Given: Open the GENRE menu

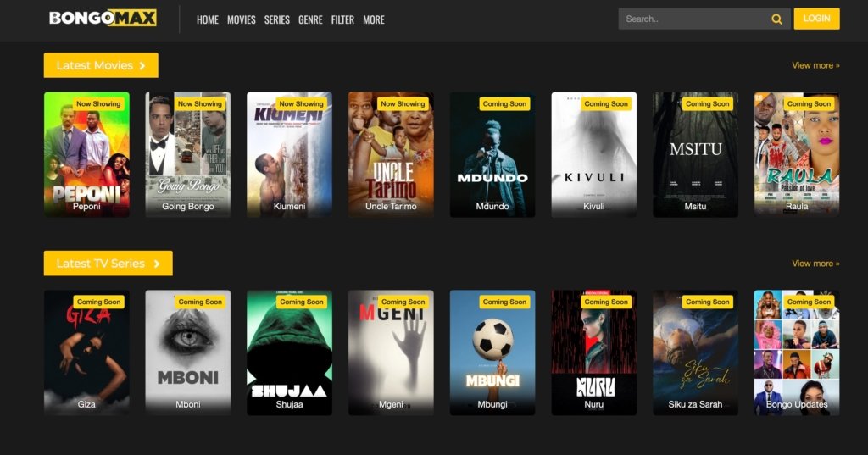Looking at the screenshot, I should 310,20.
